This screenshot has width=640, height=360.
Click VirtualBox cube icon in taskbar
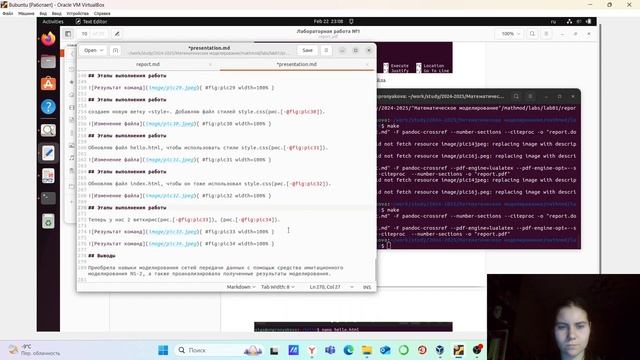[x=440, y=350]
